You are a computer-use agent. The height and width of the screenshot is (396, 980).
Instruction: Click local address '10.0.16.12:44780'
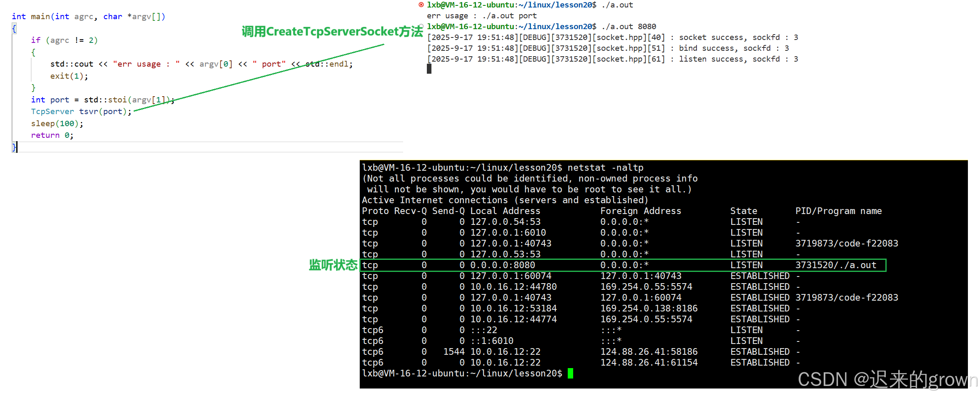tap(514, 287)
